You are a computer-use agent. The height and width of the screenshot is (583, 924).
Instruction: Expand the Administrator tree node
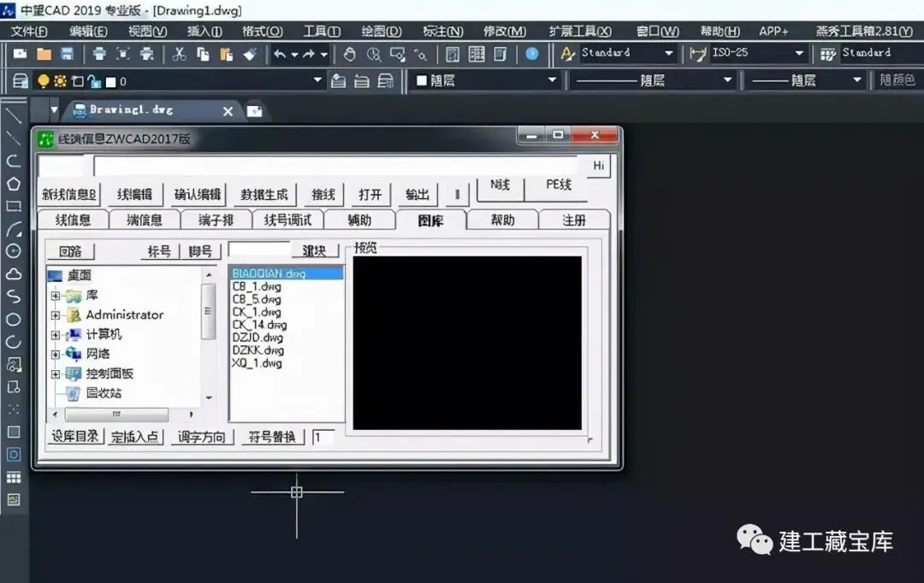click(x=56, y=315)
